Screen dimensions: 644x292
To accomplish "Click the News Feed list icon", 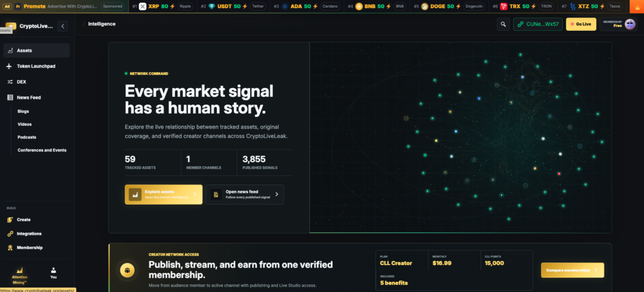I will click(10, 98).
